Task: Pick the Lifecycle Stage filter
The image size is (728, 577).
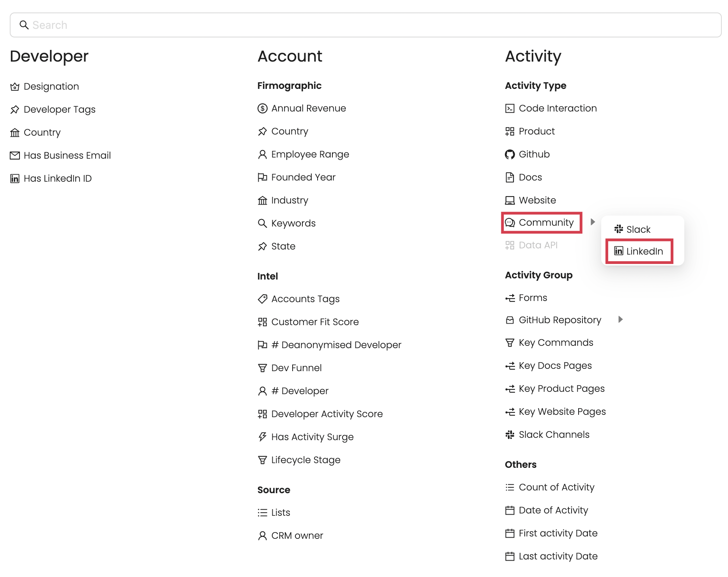Action: [x=305, y=460]
